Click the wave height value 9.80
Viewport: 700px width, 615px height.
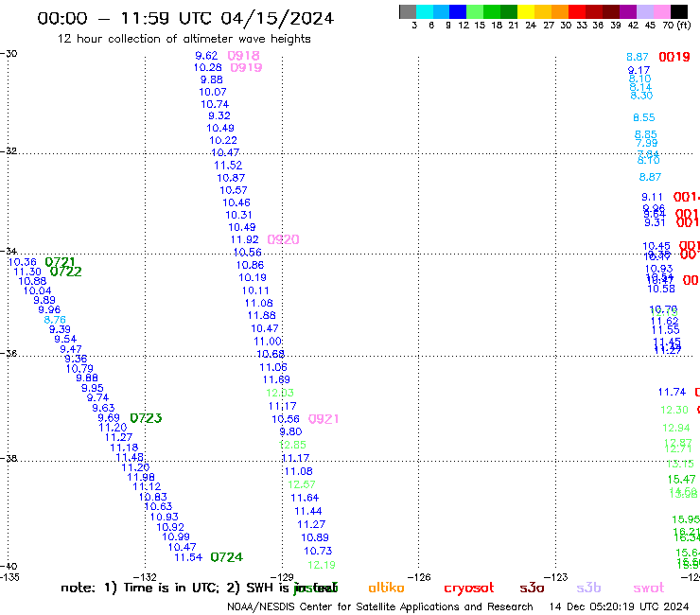pyautogui.click(x=290, y=431)
